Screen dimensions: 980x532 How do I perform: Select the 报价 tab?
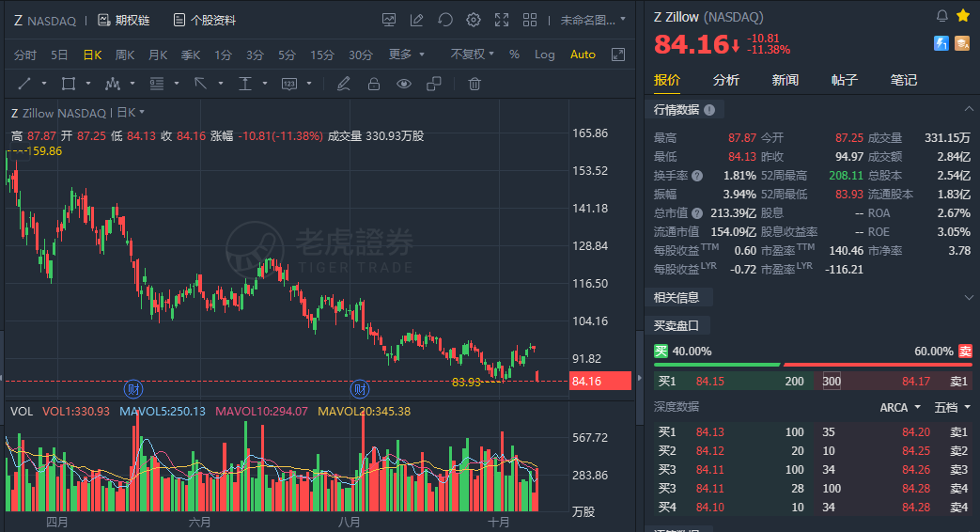click(x=667, y=80)
